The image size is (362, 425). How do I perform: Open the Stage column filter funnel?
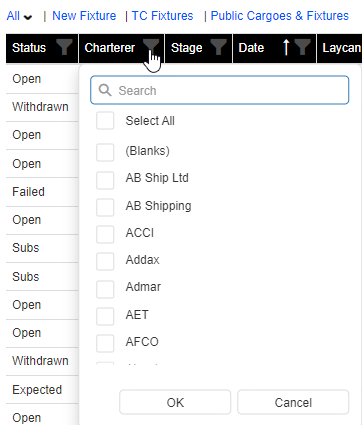coord(219,47)
